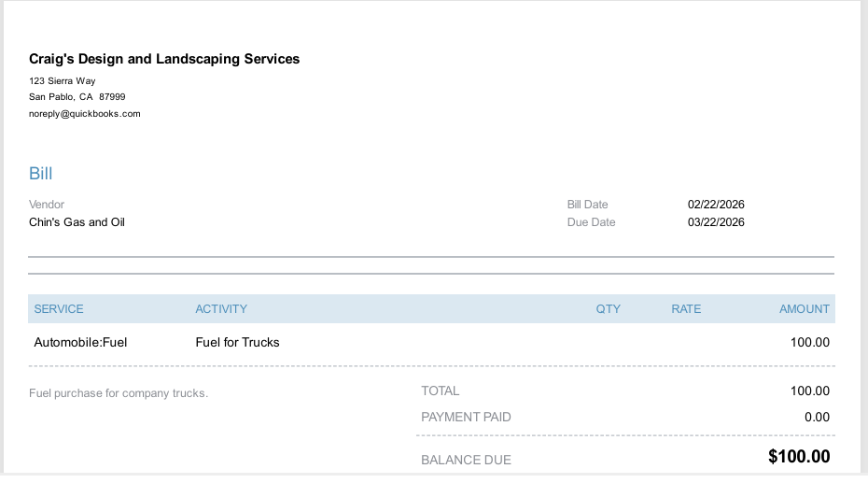
Task: Click the memo Fuel purchase for company trucks
Action: (119, 393)
